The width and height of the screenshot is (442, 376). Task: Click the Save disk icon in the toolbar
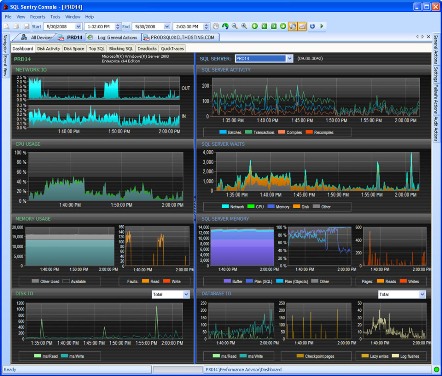[x=27, y=26]
